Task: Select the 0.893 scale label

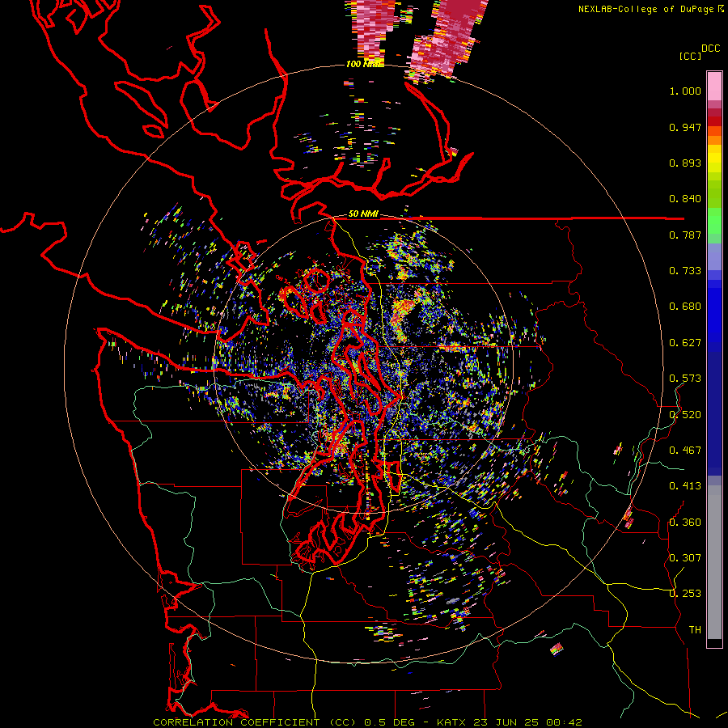Action: (x=685, y=163)
